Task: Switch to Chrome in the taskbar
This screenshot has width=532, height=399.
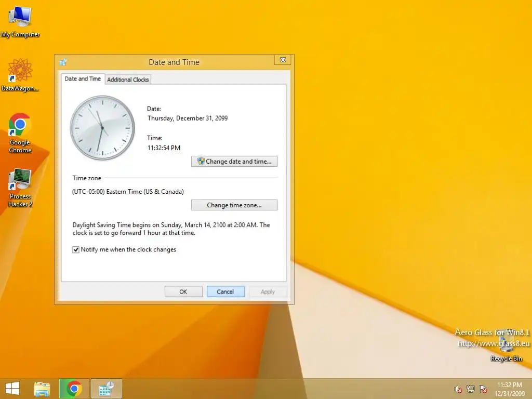Action: click(x=74, y=389)
